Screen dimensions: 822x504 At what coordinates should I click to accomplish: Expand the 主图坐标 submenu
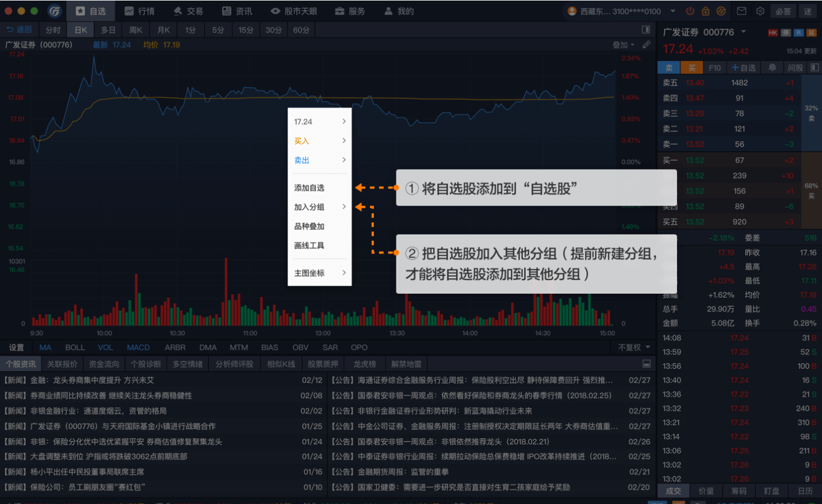tap(344, 272)
